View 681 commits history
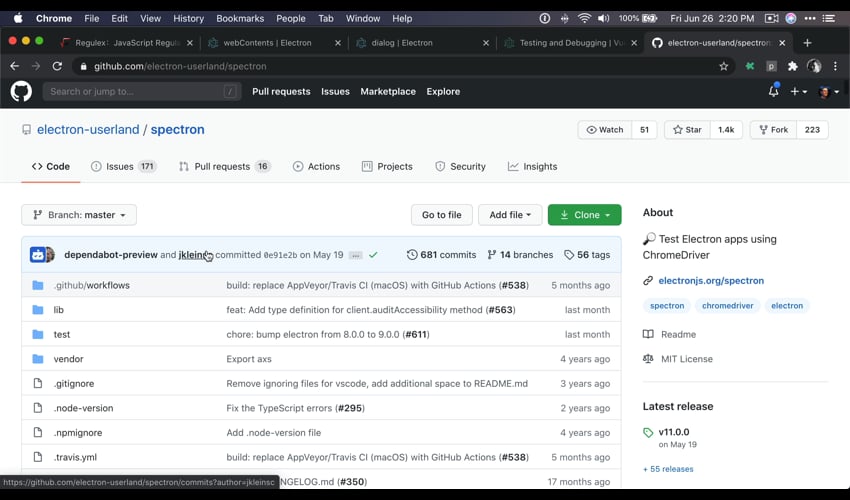This screenshot has height=500, width=850. (x=441, y=254)
